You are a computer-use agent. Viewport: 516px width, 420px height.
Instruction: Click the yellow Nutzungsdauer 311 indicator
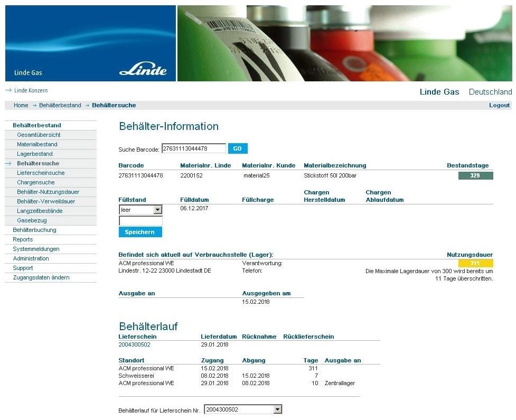coord(475,263)
